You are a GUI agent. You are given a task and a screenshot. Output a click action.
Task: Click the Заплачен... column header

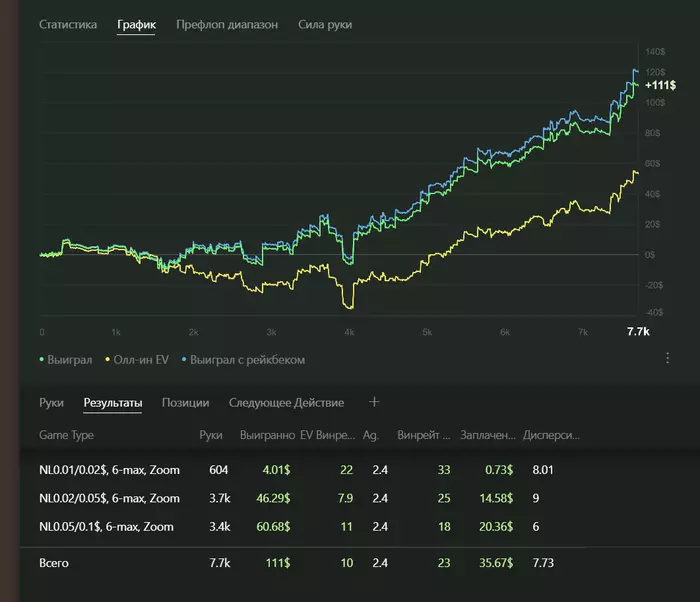[490, 436]
